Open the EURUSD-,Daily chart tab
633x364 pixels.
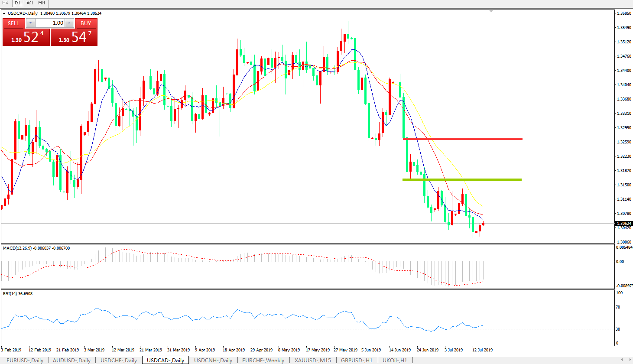(25, 360)
